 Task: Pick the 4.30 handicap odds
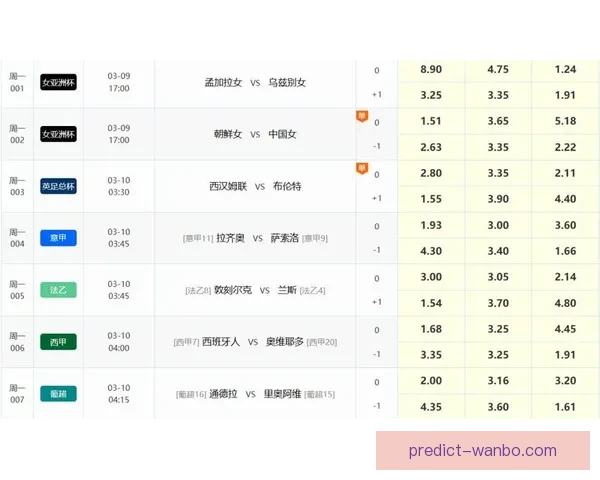pos(431,251)
